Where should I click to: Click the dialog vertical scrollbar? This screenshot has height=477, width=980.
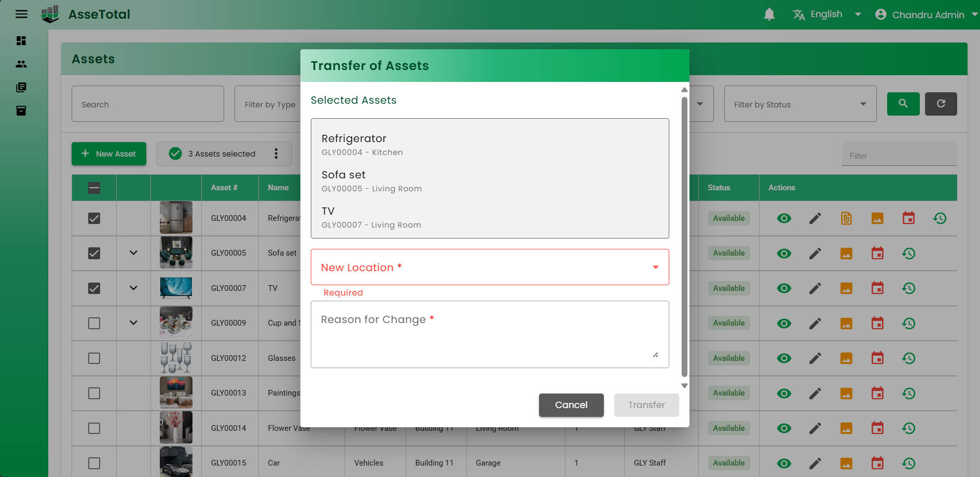(684, 237)
